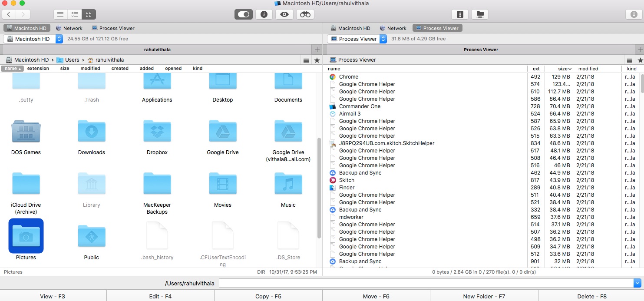Select the Pictures folder
Viewport: 644px width, 301px height.
click(26, 239)
